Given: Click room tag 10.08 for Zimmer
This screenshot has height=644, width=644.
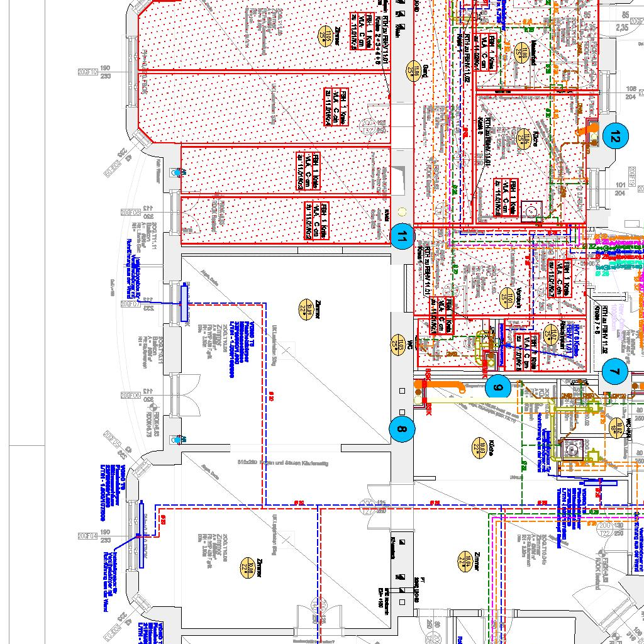Looking at the screenshot, I should click(x=249, y=568).
